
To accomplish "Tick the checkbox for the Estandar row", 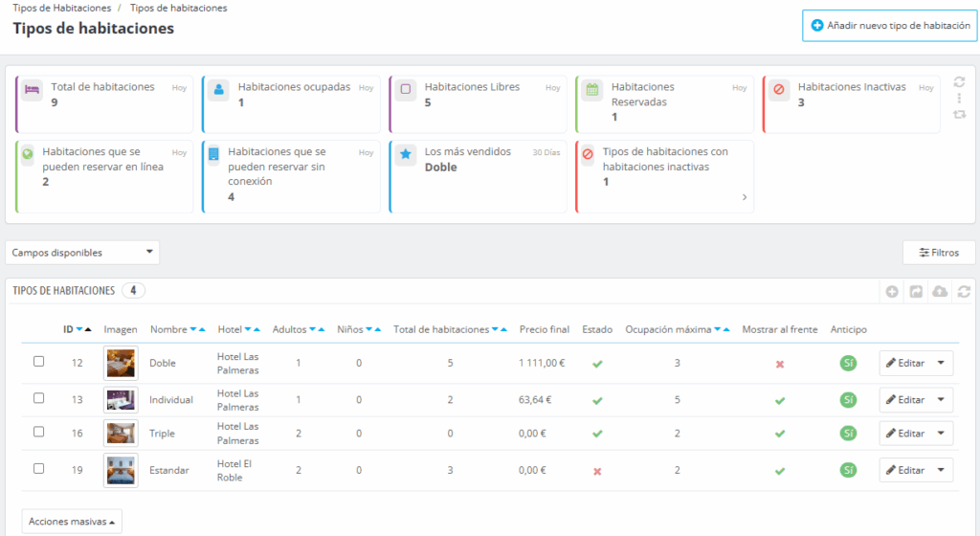I will click(39, 469).
